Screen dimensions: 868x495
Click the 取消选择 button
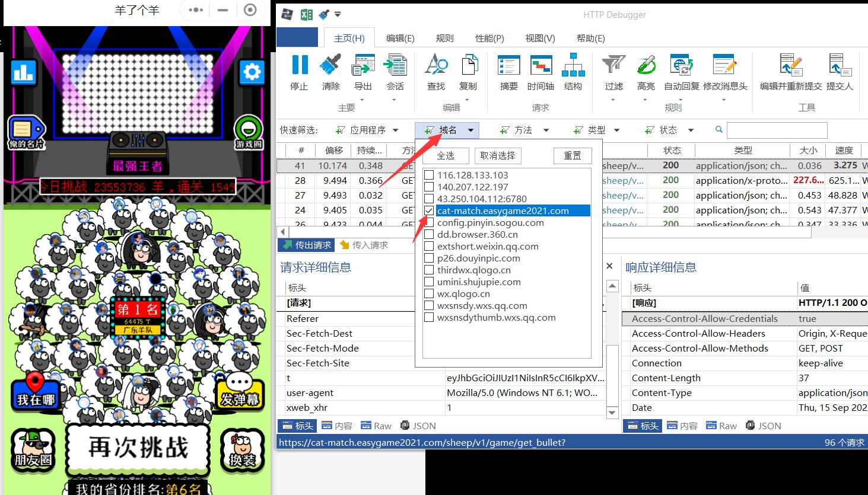(x=498, y=155)
